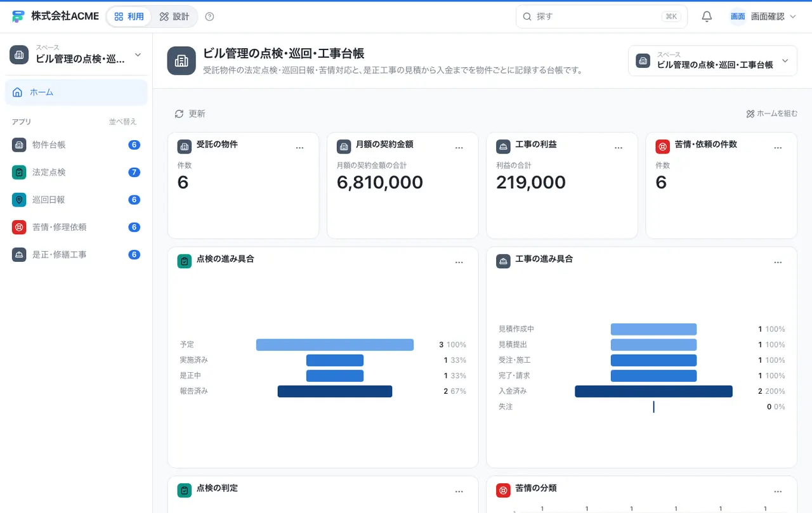Viewport: 812px width, 513px height.
Task: Click the 6,810,000 contract total value
Action: 380,183
